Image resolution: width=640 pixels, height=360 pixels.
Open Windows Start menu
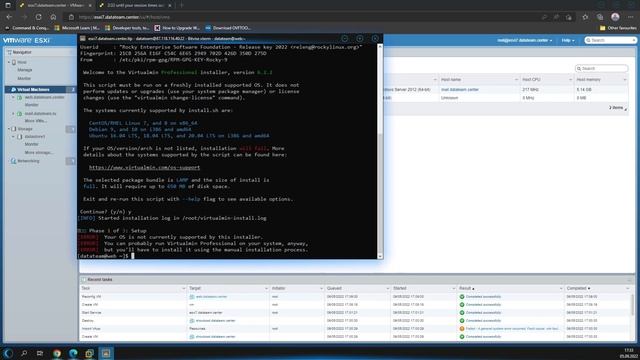coord(8,353)
